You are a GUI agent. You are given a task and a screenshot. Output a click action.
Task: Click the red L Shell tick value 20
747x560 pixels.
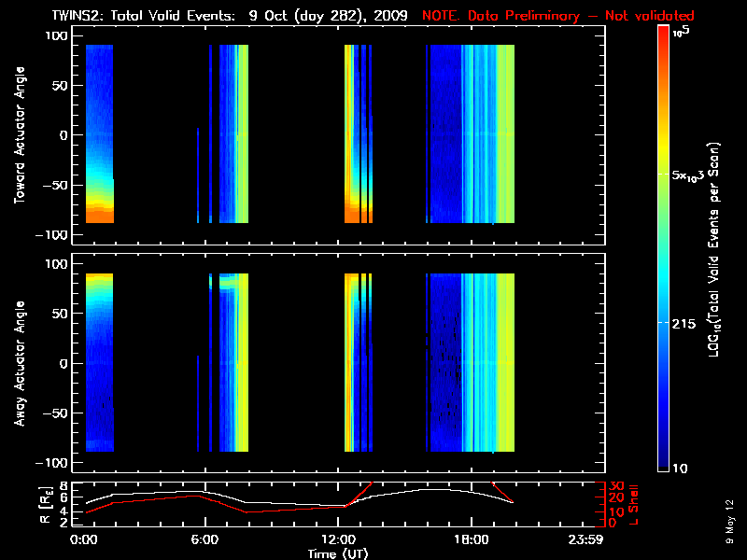(615, 498)
